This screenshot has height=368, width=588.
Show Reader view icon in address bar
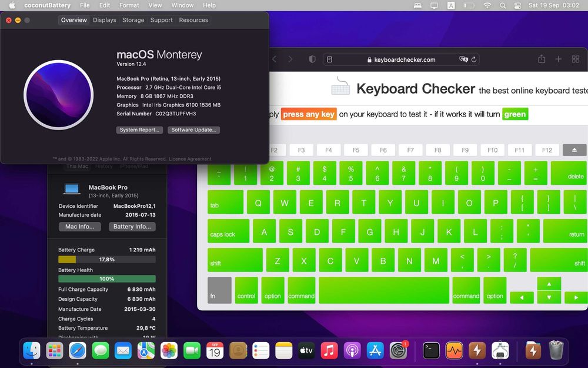[330, 59]
